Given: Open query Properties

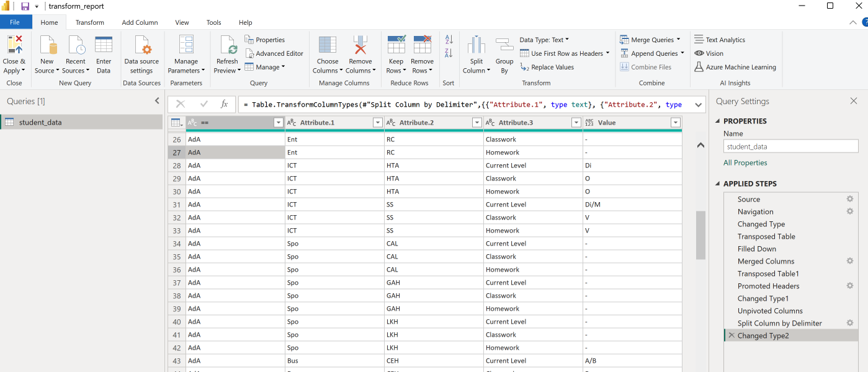Looking at the screenshot, I should (x=265, y=40).
